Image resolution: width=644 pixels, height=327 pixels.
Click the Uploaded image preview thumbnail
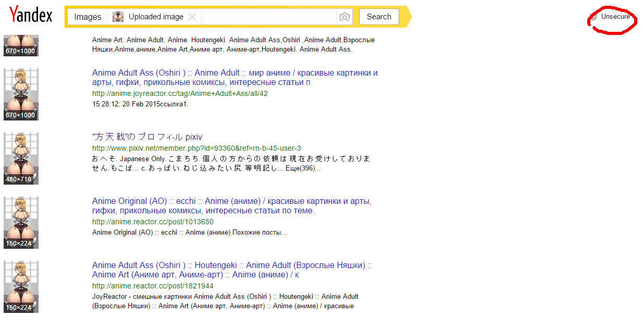[118, 17]
